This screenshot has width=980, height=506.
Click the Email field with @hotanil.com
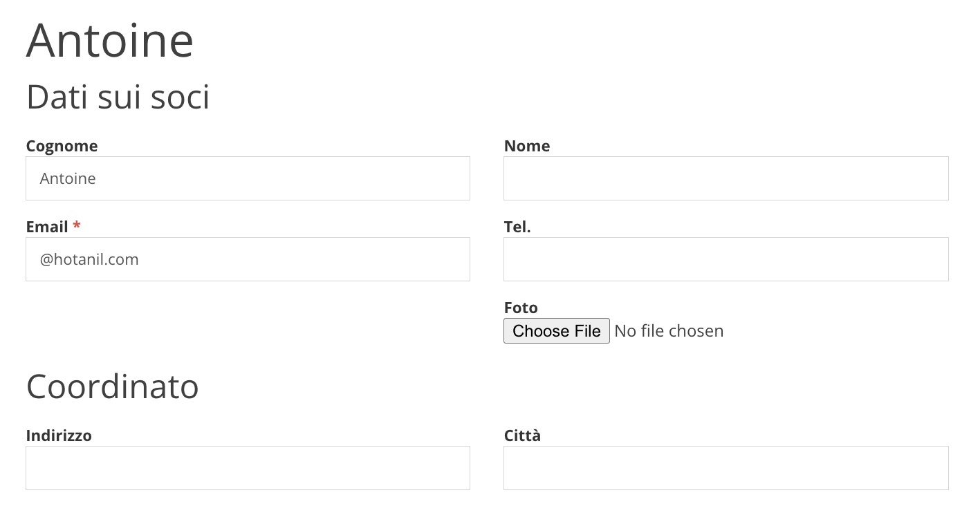click(x=248, y=259)
